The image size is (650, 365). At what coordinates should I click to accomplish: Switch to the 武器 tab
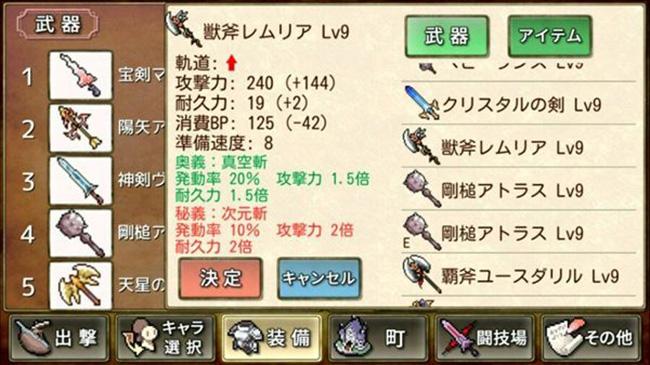pos(447,36)
